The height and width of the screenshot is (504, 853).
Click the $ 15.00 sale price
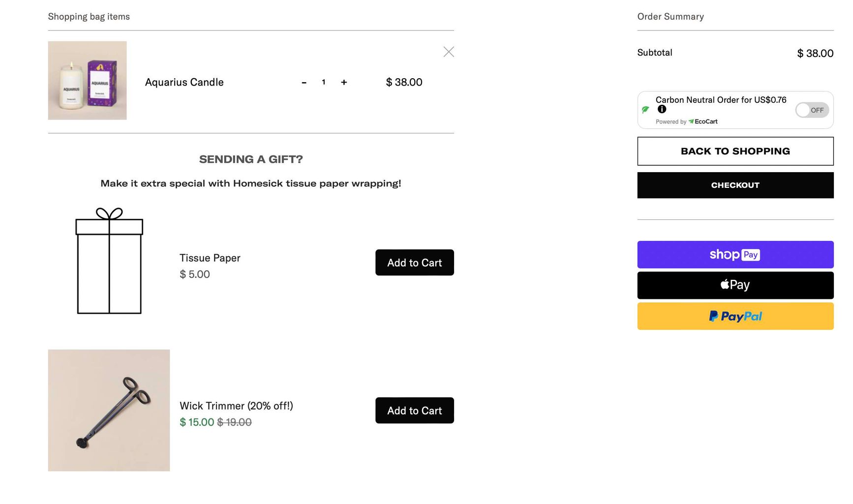(197, 422)
